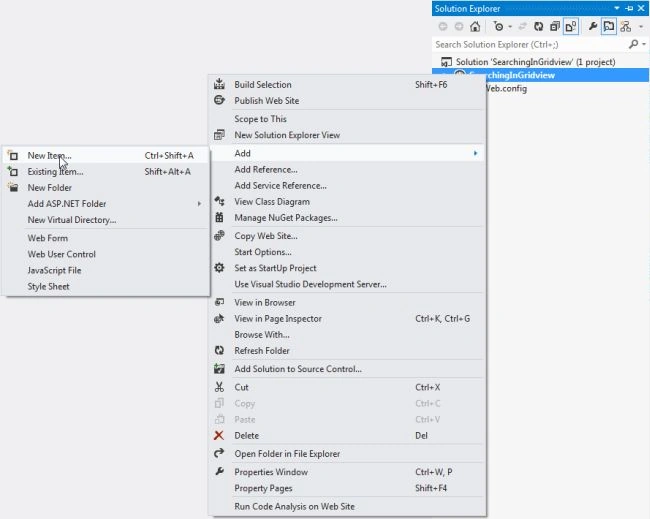The height and width of the screenshot is (519, 650).
Task: Click the Auto Hide pin icon
Action: click(x=629, y=8)
